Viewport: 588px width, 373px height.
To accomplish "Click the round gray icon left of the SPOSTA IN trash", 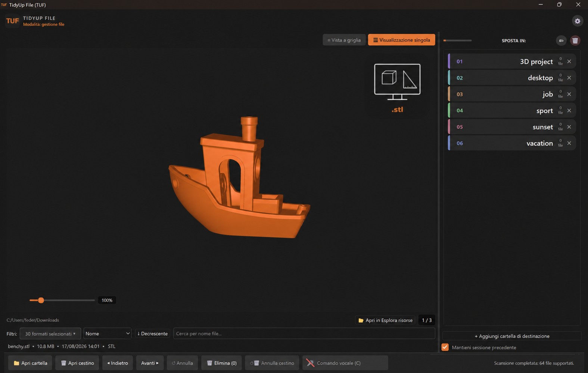I will (x=561, y=41).
